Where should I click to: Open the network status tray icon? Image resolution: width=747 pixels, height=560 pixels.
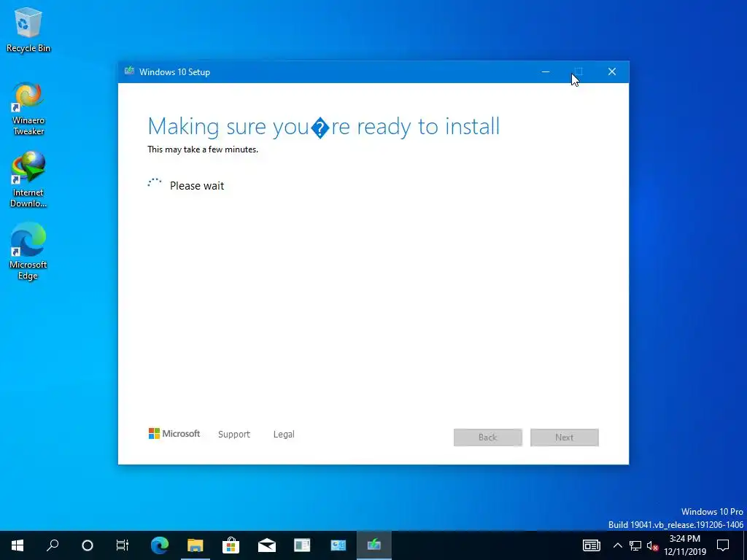(x=635, y=545)
